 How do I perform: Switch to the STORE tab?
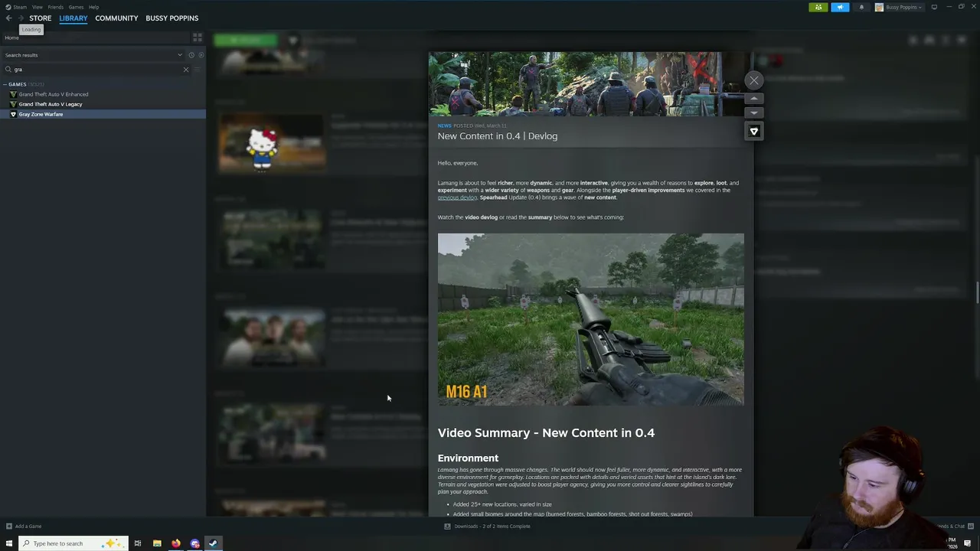(41, 18)
